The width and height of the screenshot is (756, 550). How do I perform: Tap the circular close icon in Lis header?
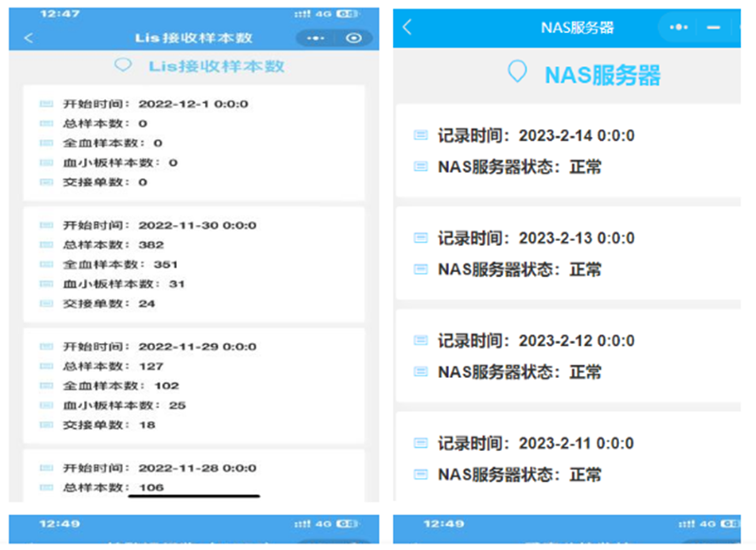(354, 38)
